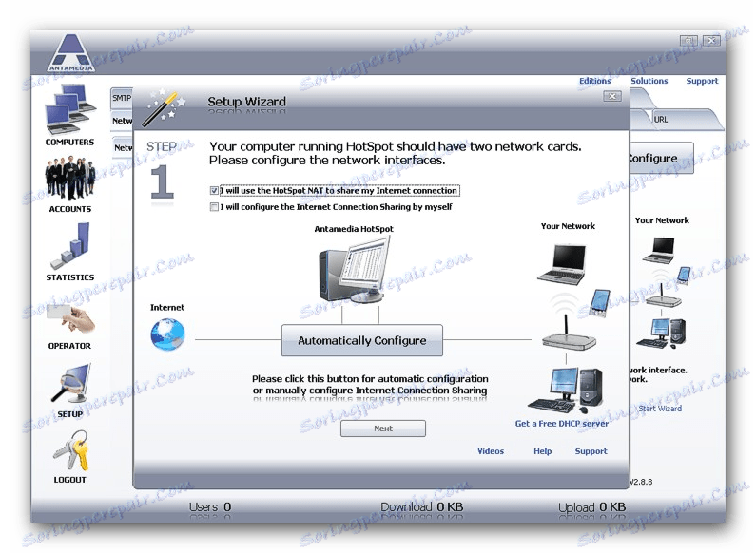Image resolution: width=756 pixels, height=553 pixels.
Task: Click the LOGOUT label
Action: pos(70,480)
